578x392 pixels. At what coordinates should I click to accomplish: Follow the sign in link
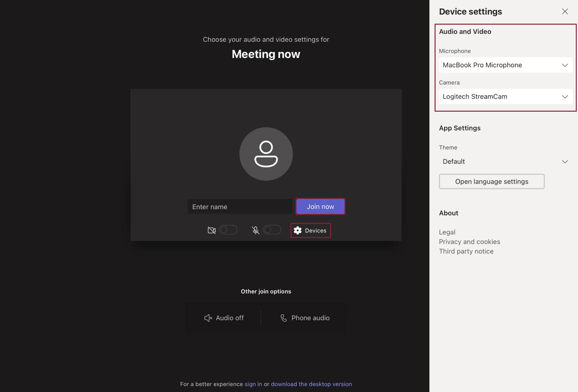coord(253,384)
